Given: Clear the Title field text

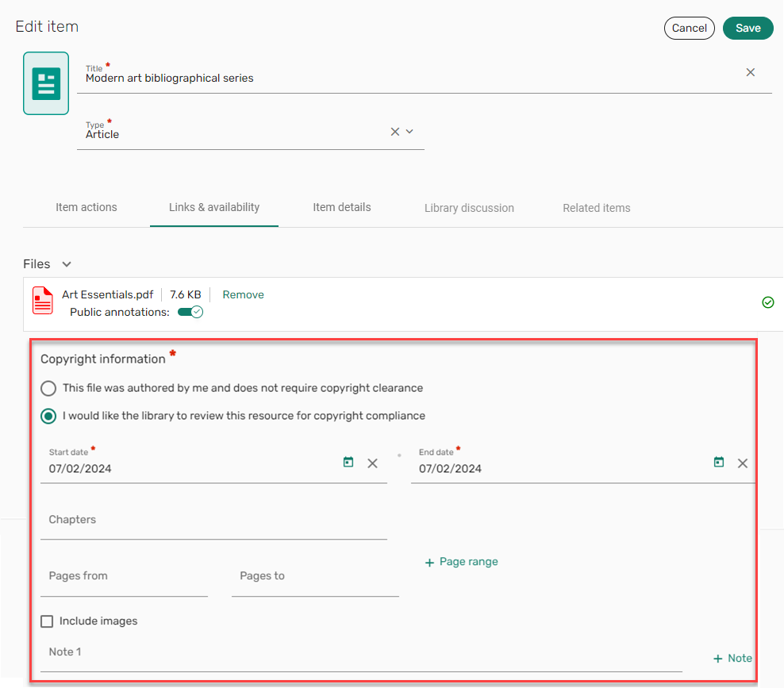Looking at the screenshot, I should 750,72.
